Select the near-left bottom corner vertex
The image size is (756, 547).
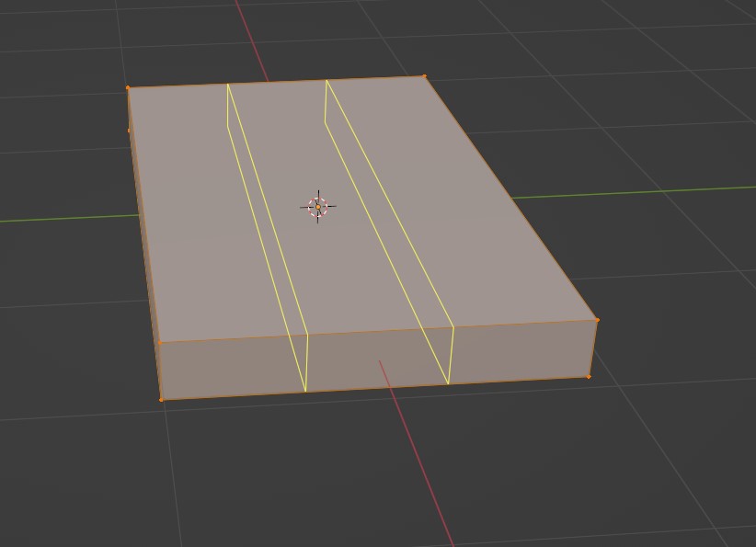[162, 399]
